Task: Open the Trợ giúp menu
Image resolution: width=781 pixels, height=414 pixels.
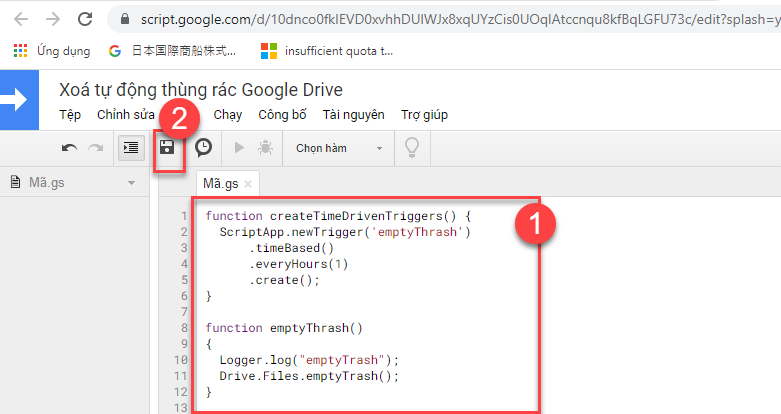Action: pyautogui.click(x=424, y=115)
